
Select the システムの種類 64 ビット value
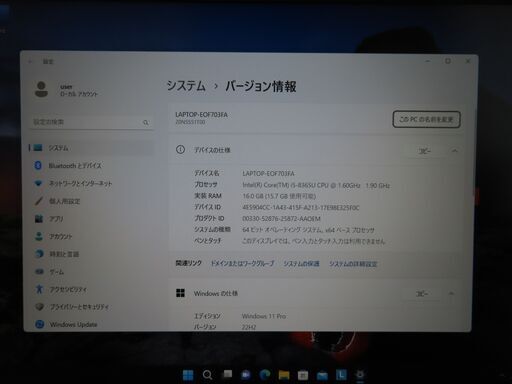pos(308,230)
